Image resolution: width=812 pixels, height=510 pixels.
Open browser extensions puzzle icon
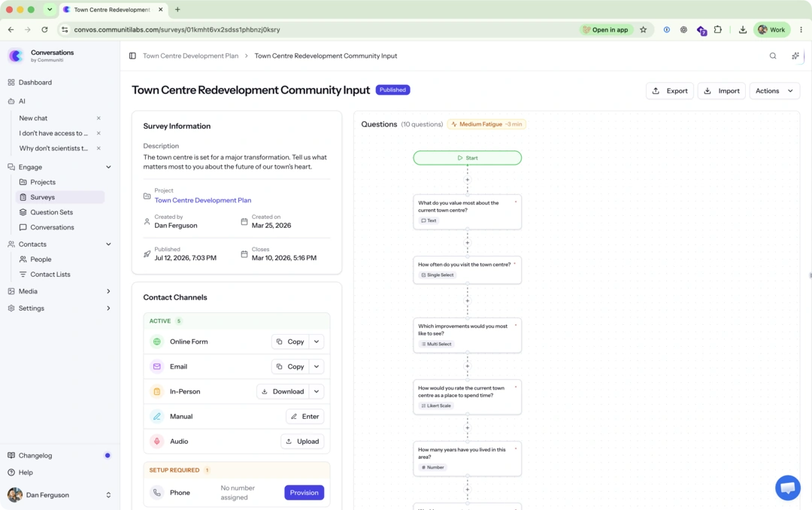pyautogui.click(x=718, y=29)
